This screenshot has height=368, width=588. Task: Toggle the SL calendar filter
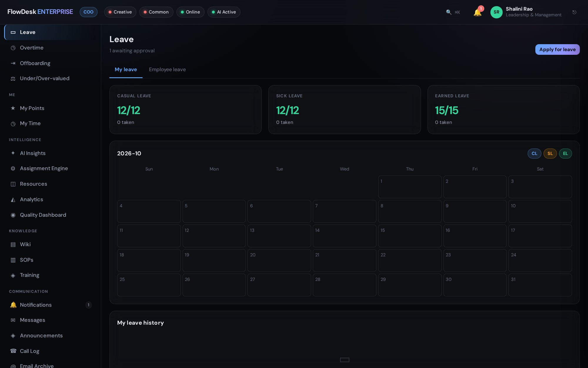pyautogui.click(x=550, y=154)
